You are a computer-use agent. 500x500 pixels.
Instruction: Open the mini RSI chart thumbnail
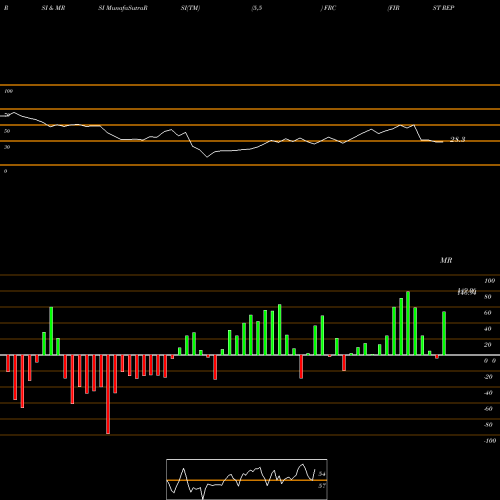click(247, 479)
